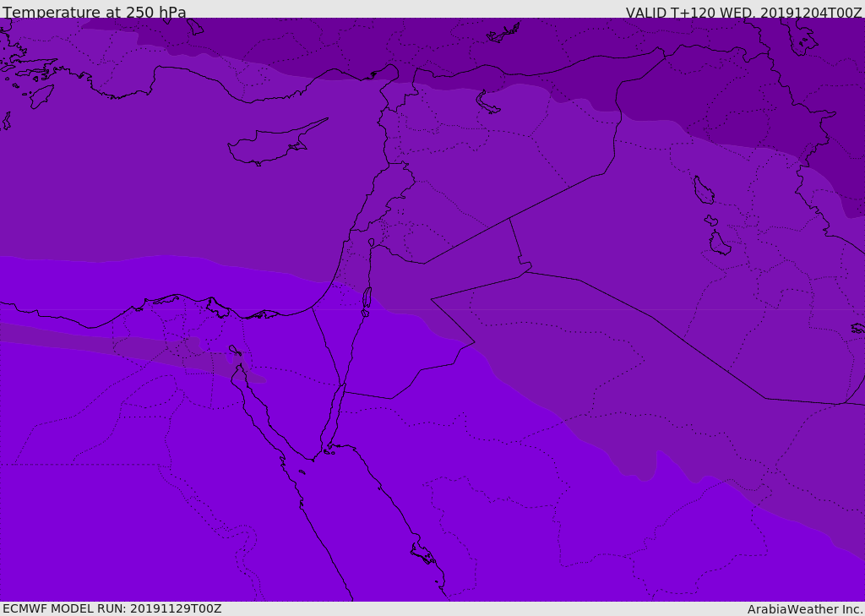The height and width of the screenshot is (616, 865).
Task: Click the 'ECMWF MODEL RUN: 20191129T00Z' text
Action: (112, 608)
